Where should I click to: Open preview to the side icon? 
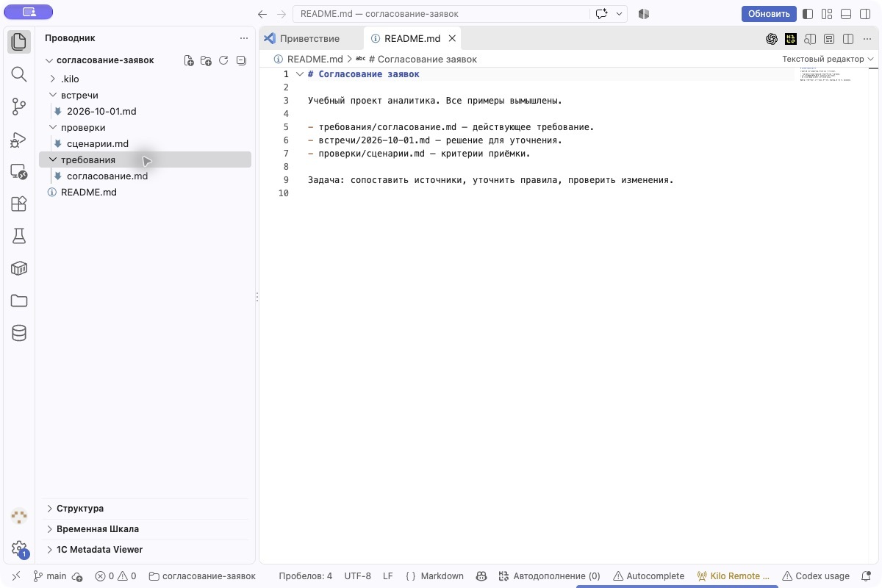[810, 39]
